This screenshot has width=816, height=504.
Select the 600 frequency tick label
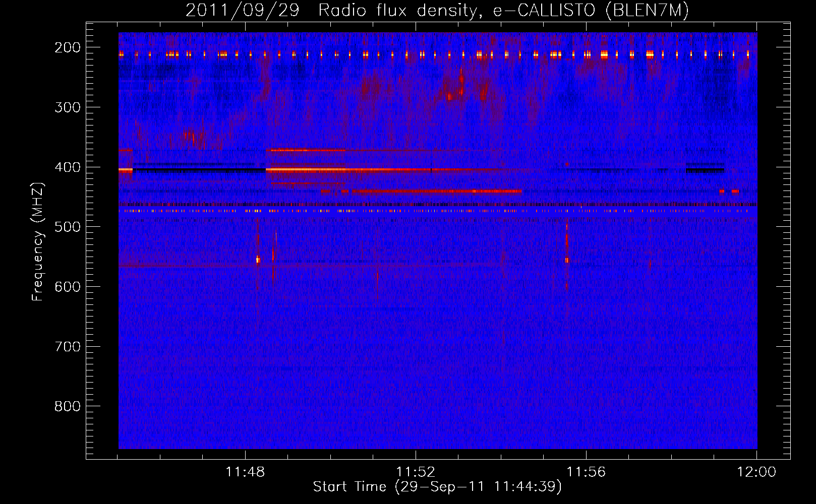tap(68, 287)
